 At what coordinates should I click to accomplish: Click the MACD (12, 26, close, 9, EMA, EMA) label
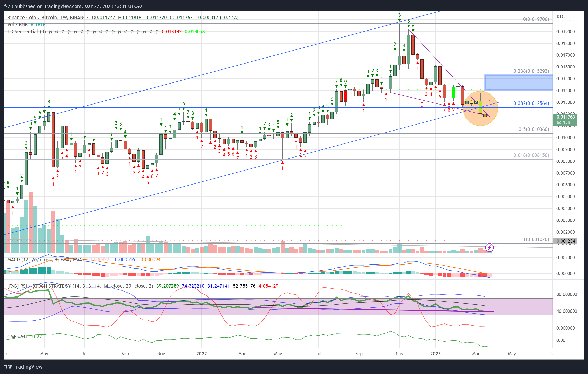45,259
